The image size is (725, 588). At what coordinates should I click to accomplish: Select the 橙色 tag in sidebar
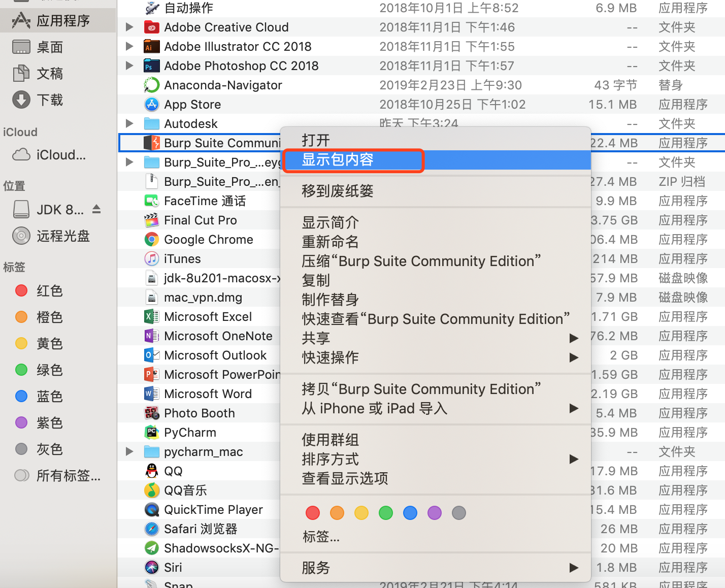(x=58, y=317)
